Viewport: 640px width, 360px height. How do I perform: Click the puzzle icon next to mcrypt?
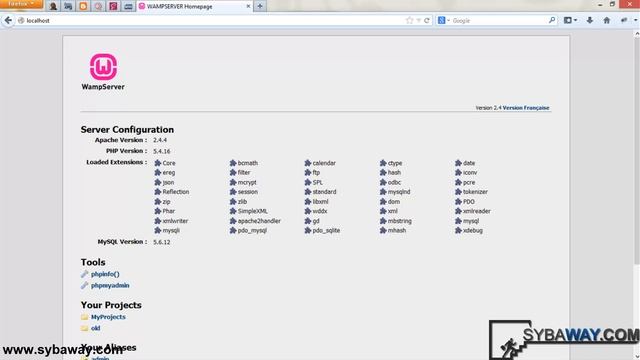coord(233,182)
